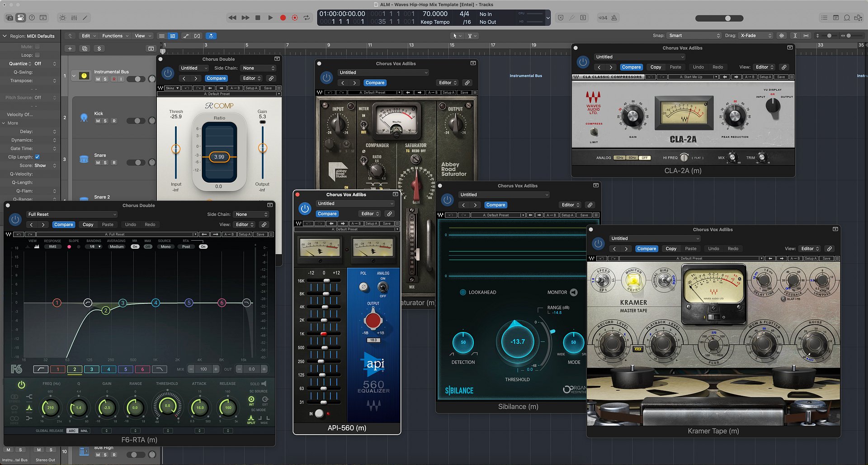This screenshot has width=868, height=465.
Task: Open the Edit menu in Tracks area
Action: [89, 36]
